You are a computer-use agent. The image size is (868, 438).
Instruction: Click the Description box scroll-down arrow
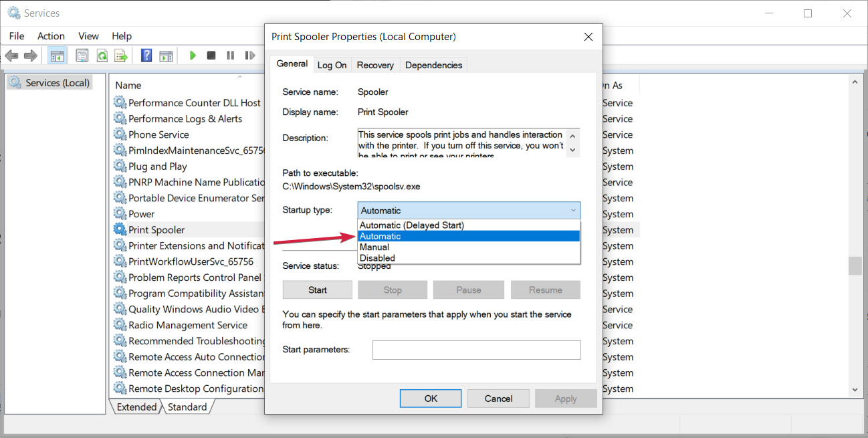pos(572,150)
